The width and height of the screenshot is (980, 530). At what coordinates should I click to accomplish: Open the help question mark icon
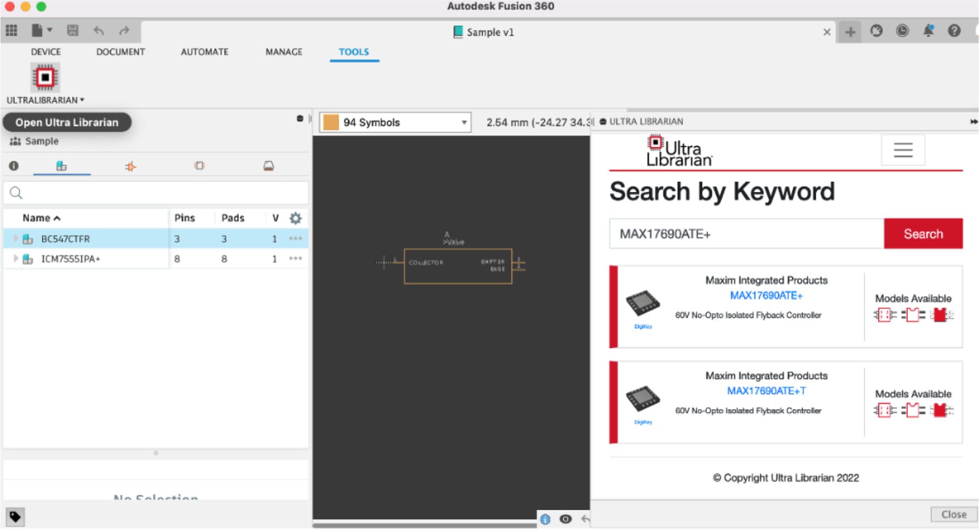(x=954, y=31)
